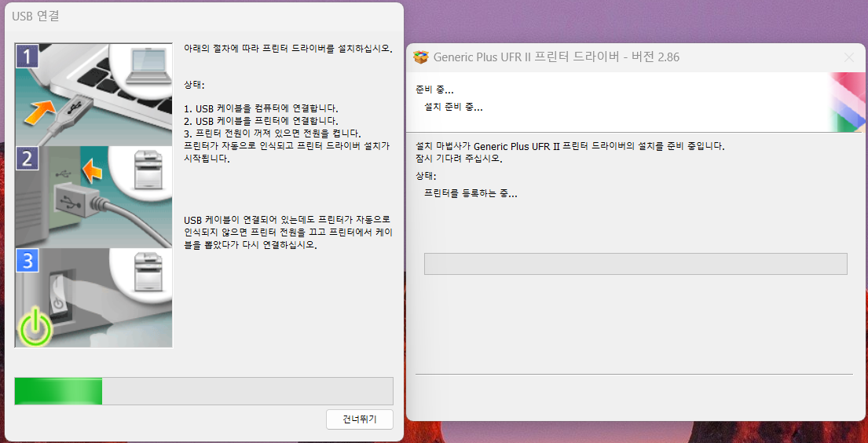The image size is (868, 443).
Task: Click the '상태:' label in USB 연결 window
Action: click(x=194, y=86)
